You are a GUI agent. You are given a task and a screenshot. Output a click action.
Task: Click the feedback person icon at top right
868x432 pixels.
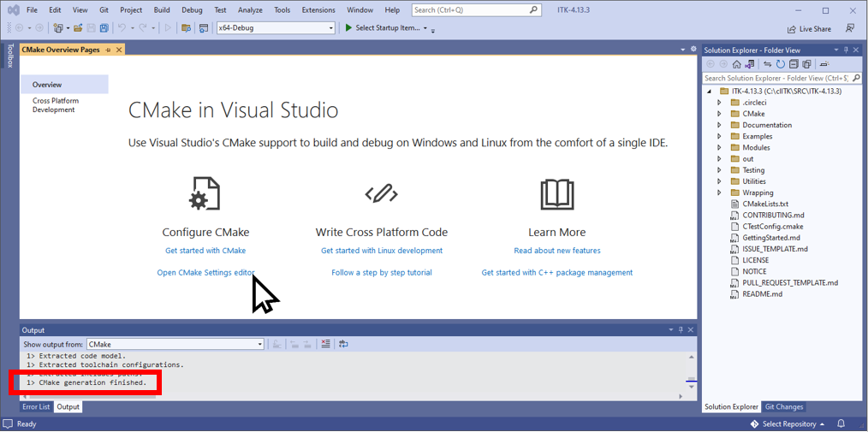[850, 28]
